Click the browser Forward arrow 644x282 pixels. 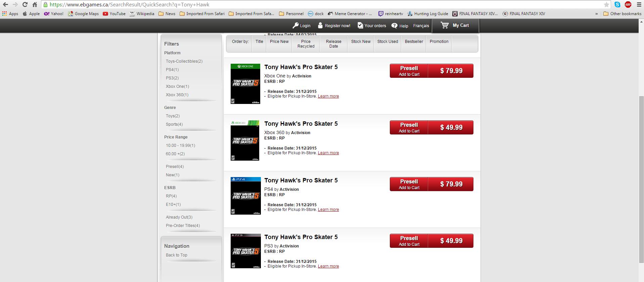pos(15,5)
